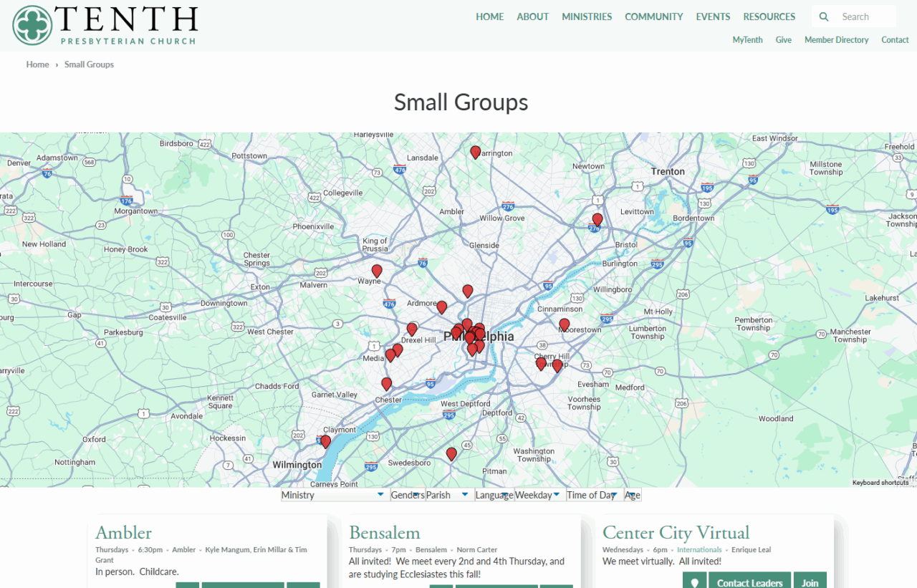This screenshot has height=588, width=917.
Task: Select the map pin near Warrington
Action: (475, 152)
